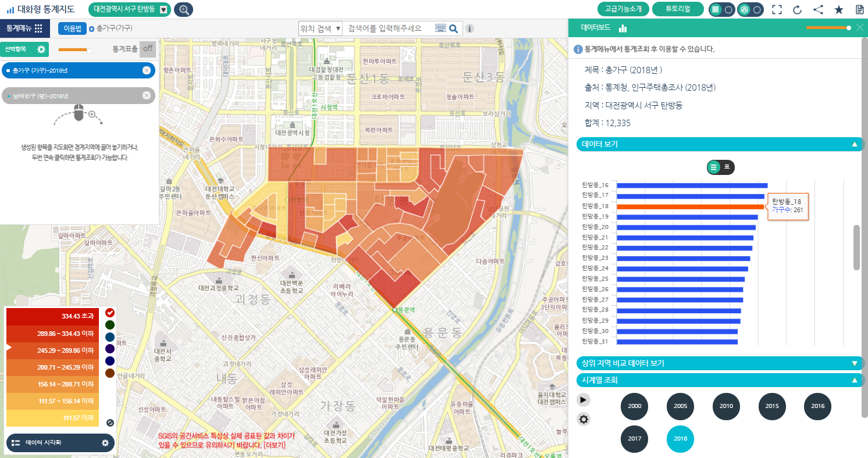
Task: Select the 남여인구 (명)-2018년 item
Action: 73,96
